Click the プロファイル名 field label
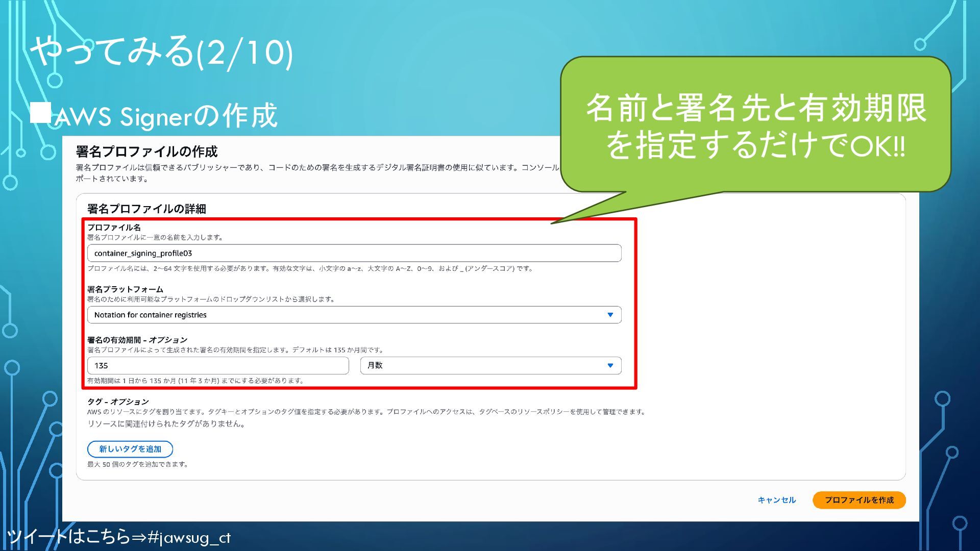Screen dimensions: 980x551 coord(114,228)
